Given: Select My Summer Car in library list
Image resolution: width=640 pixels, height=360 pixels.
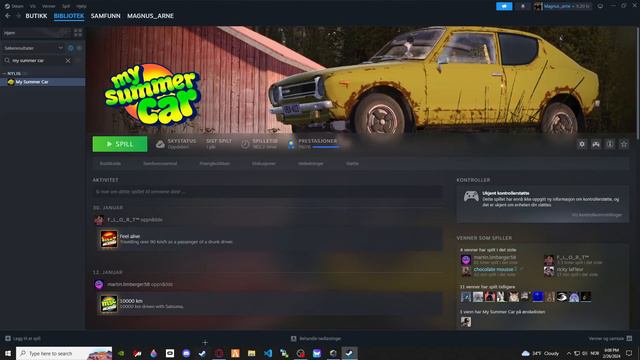Looking at the screenshot, I should tap(42, 82).
